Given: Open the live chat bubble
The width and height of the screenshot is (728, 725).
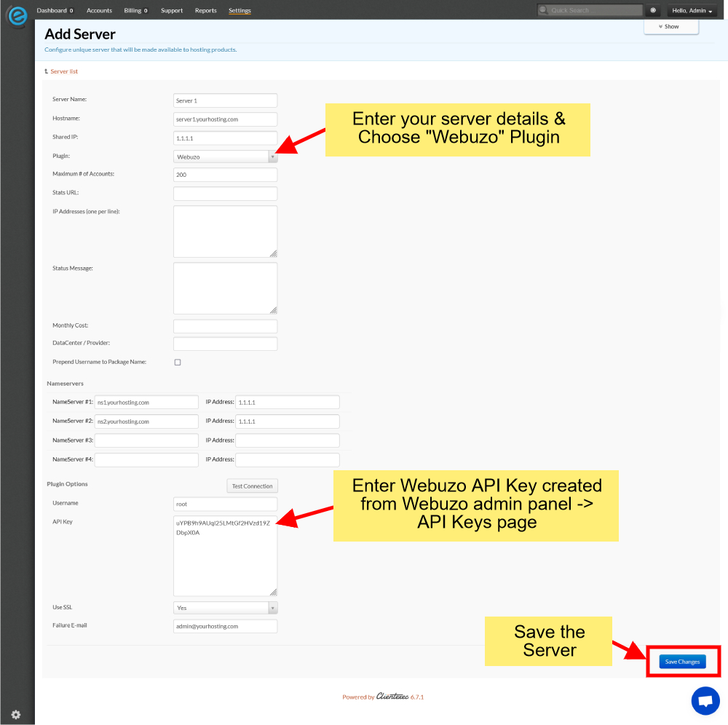Looking at the screenshot, I should (x=705, y=701).
